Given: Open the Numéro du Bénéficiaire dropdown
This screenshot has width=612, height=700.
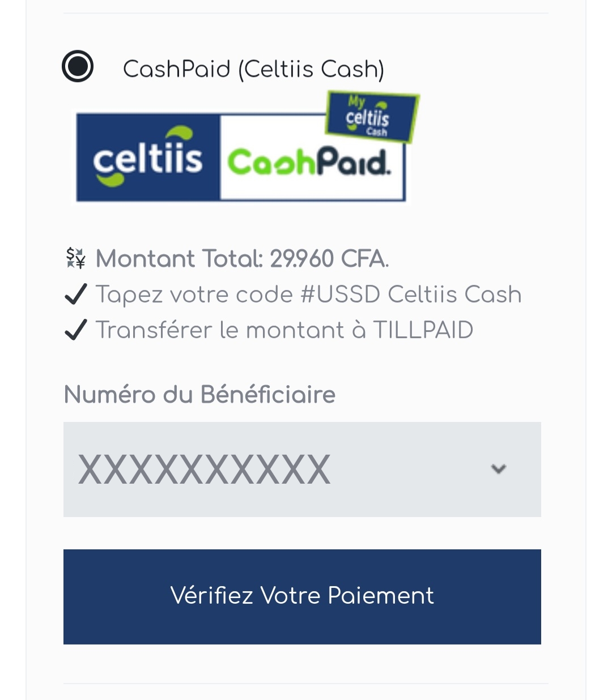Looking at the screenshot, I should 302,469.
